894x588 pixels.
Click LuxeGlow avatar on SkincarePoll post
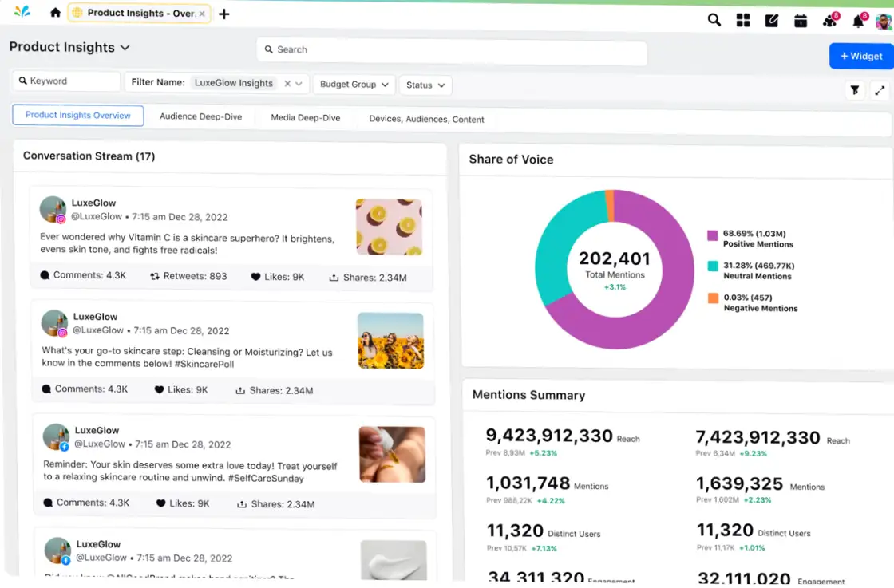pyautogui.click(x=54, y=324)
